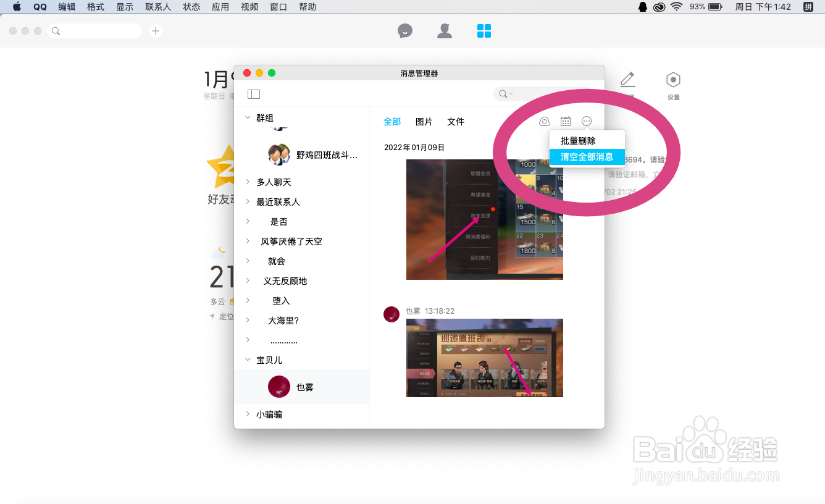Expand the 就会 group
825x504 pixels.
[x=248, y=261]
